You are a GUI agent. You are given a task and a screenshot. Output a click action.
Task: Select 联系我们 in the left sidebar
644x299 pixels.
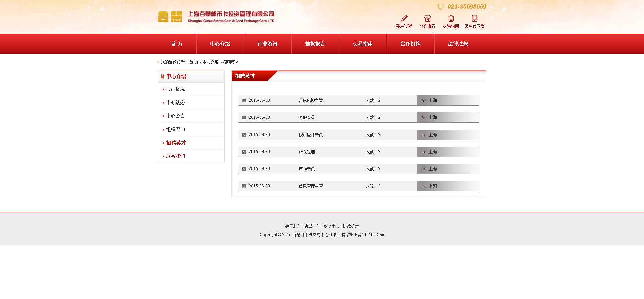175,156
